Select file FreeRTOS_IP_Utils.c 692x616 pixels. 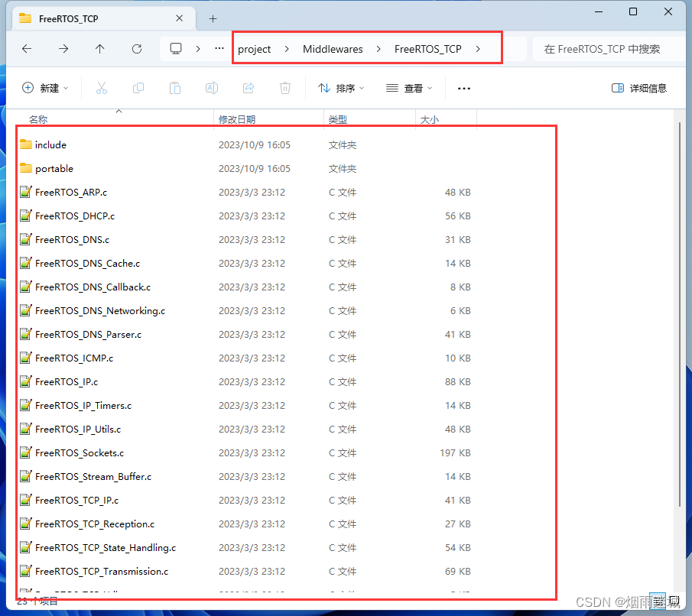click(245, 430)
